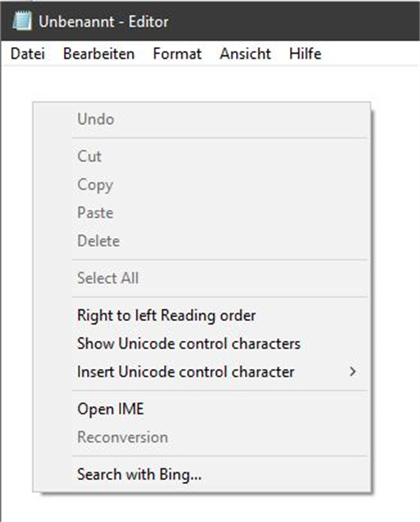Viewport: 420px width, 522px height.
Task: Choose Undo in the context menu
Action: point(202,119)
